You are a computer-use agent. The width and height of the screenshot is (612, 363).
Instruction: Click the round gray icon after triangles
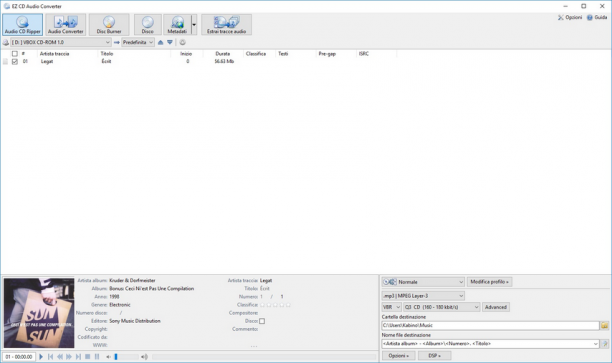[182, 42]
